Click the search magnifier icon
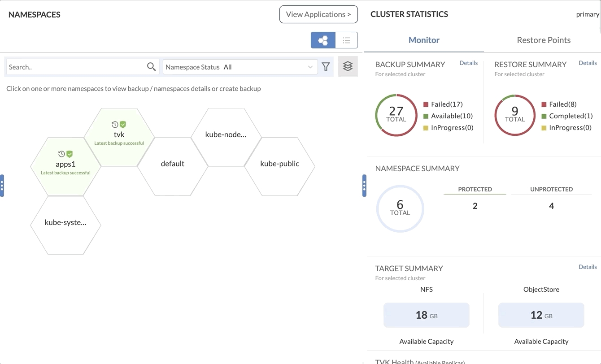The width and height of the screenshot is (601, 364). point(152,67)
